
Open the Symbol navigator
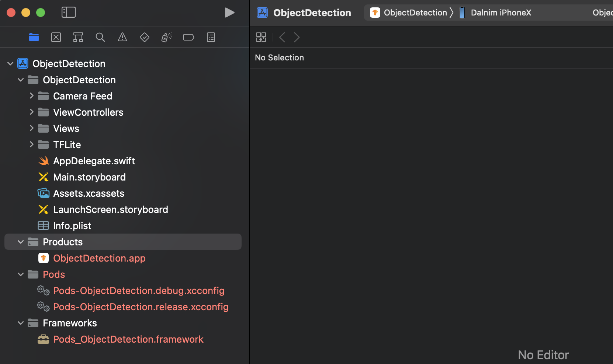tap(78, 37)
